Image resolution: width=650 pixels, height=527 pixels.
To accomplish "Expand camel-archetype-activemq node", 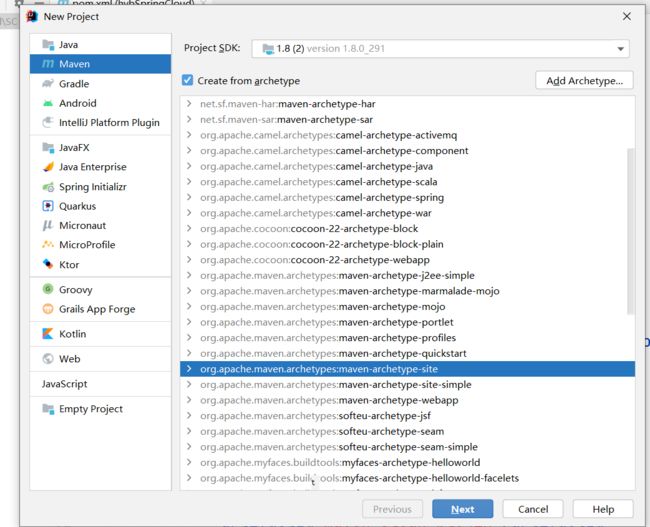I will click(x=189, y=134).
